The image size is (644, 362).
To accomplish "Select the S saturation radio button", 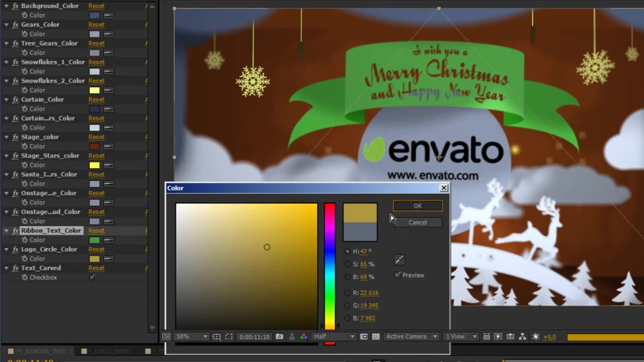I will [347, 264].
